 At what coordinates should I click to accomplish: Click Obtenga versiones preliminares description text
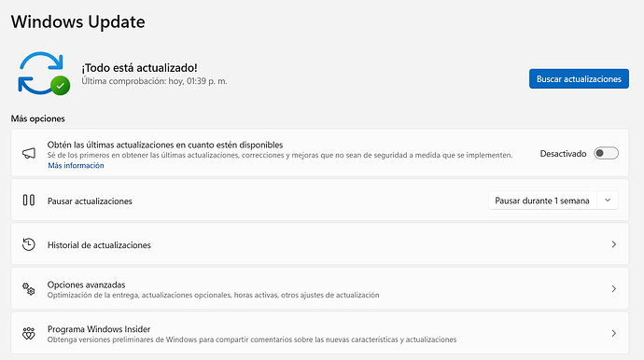coord(252,339)
